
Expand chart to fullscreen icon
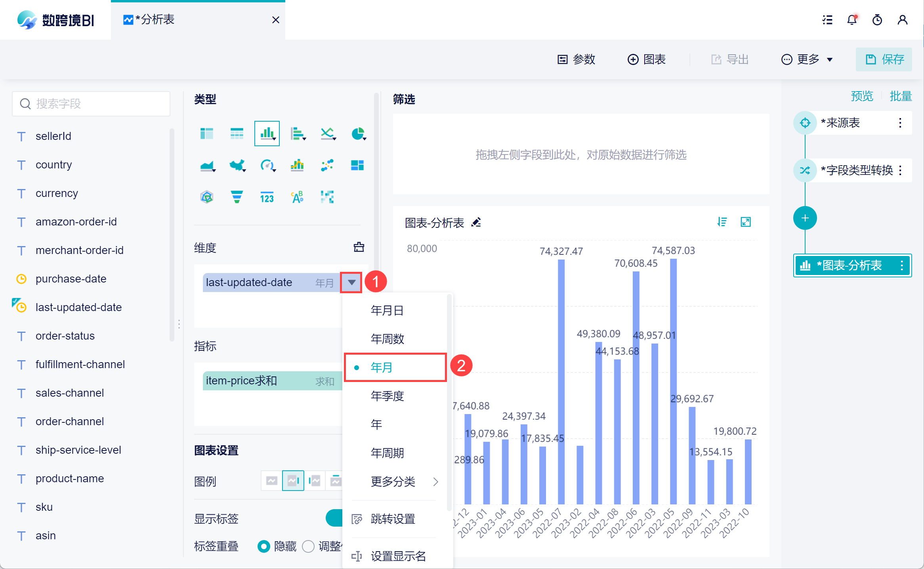coord(746,222)
